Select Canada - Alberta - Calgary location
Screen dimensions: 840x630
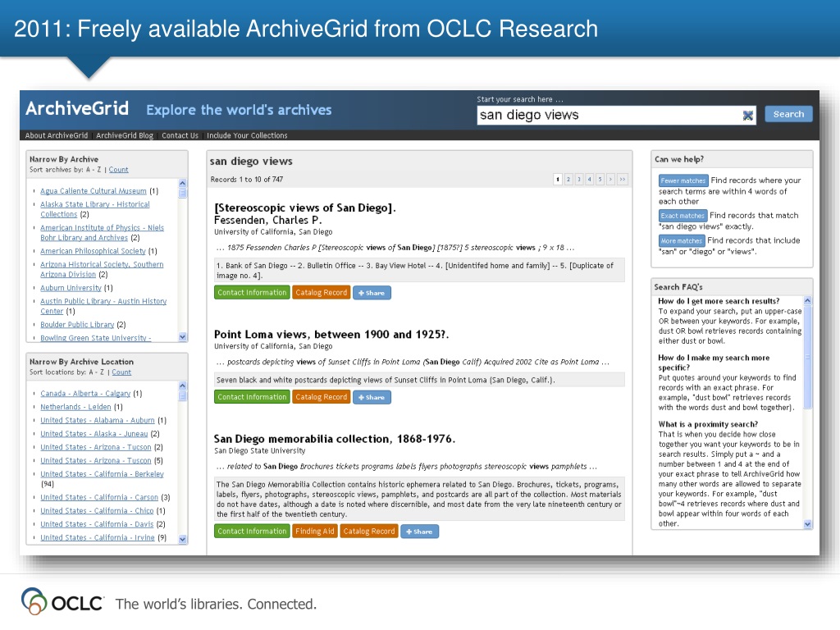click(x=85, y=394)
